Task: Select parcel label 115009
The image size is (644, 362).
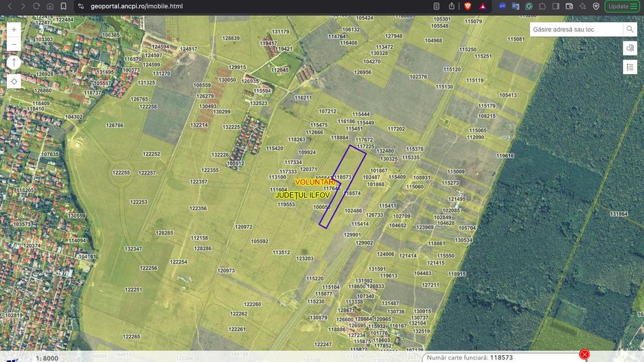Action: click(x=456, y=172)
